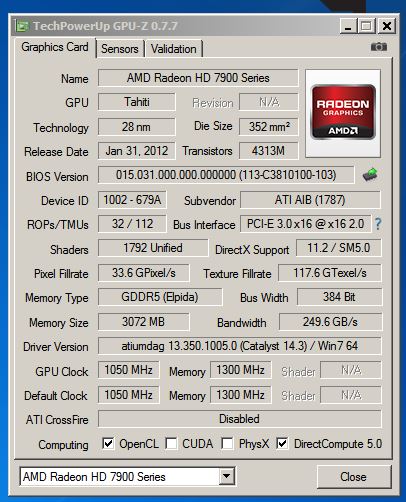Image resolution: width=406 pixels, height=502 pixels.
Task: Select the Graphics Card tab
Action: [x=55, y=47]
